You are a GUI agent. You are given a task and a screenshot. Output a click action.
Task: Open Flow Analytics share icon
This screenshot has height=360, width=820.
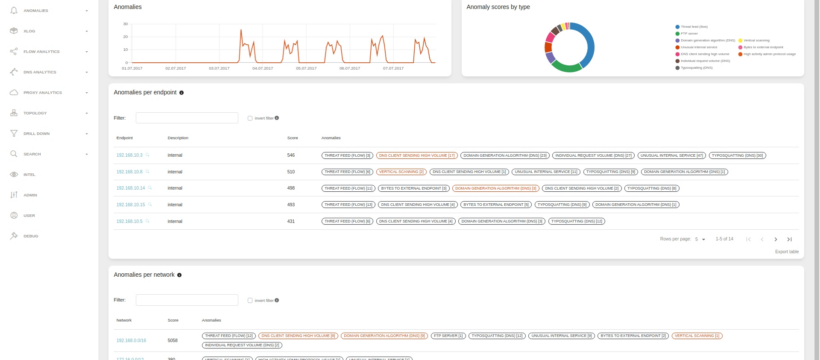pos(14,51)
